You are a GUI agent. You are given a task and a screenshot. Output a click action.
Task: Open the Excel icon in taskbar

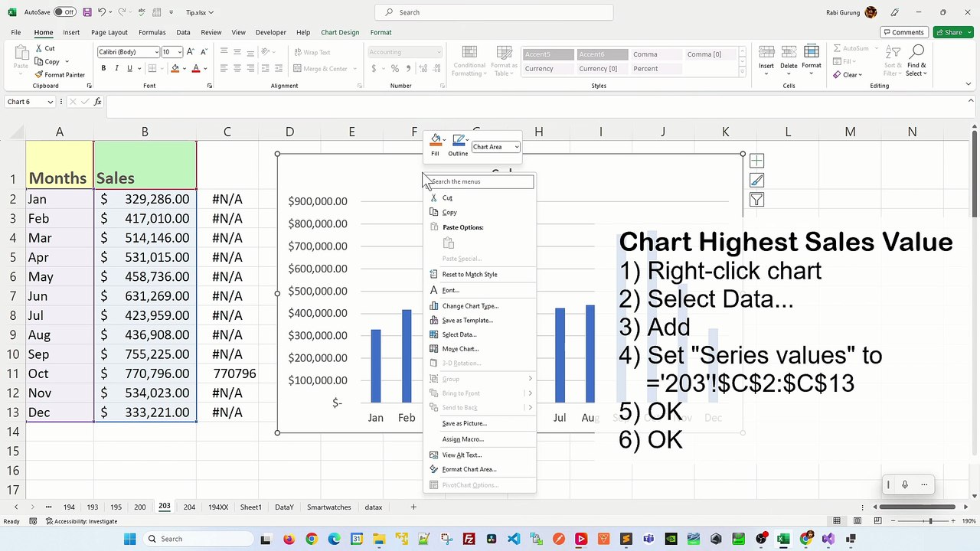(x=783, y=539)
